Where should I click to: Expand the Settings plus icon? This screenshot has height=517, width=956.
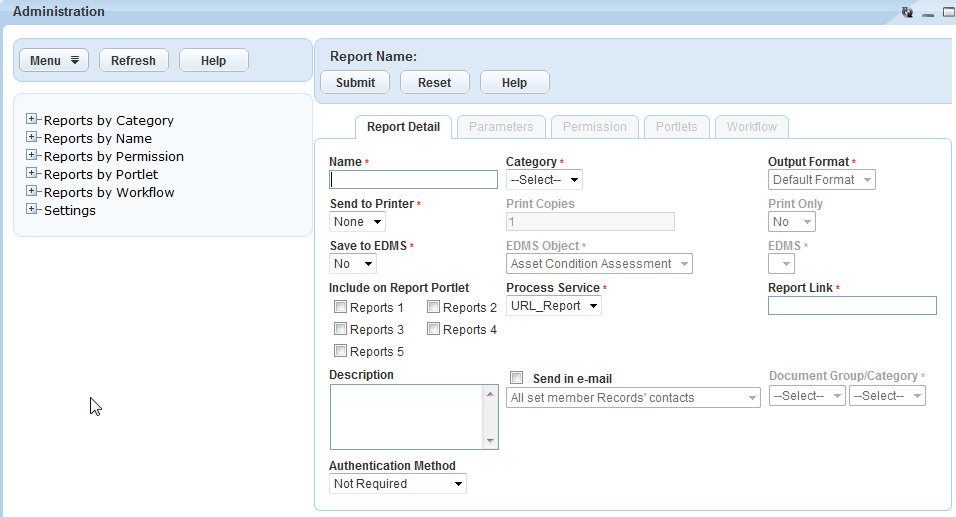pos(32,210)
